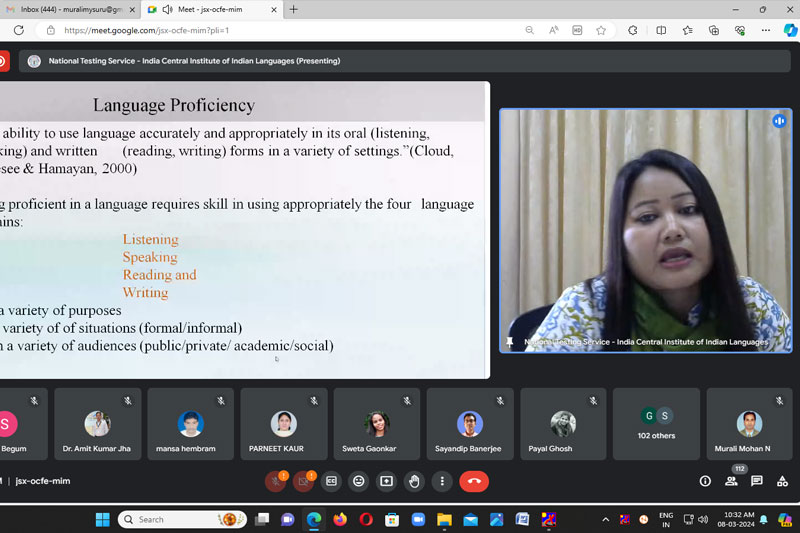Open the browser zoom magnifier icon
The width and height of the screenshot is (800, 533).
(530, 30)
